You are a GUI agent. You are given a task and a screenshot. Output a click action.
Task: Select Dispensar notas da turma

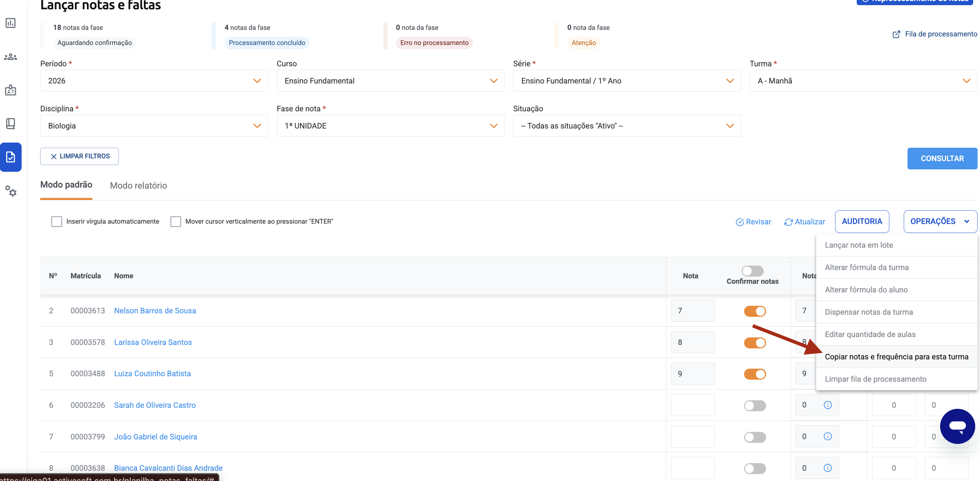click(x=896, y=312)
